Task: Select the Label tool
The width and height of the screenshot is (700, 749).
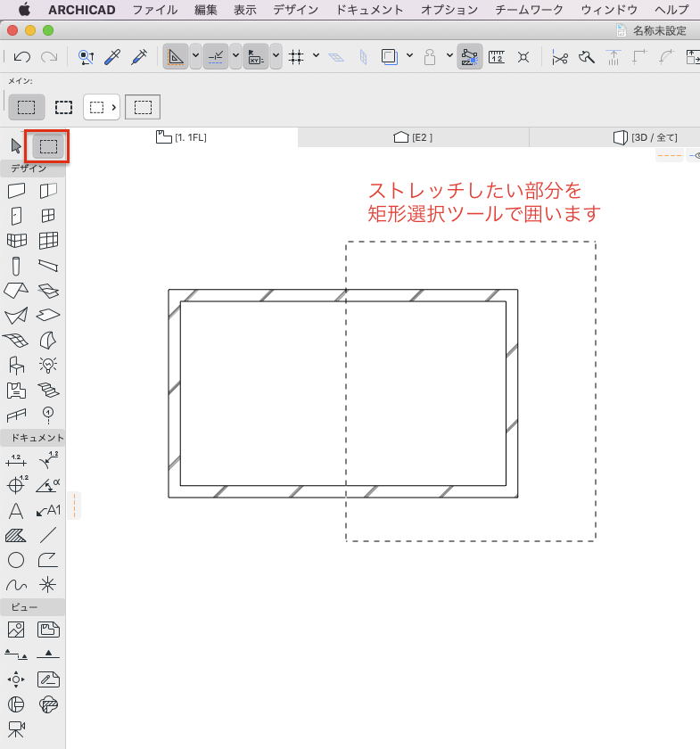Action: point(49,511)
